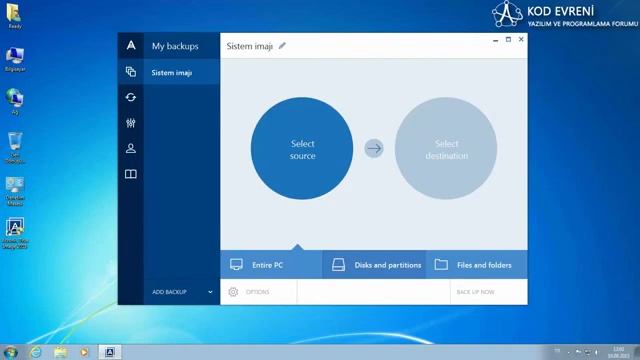The height and width of the screenshot is (360, 640).
Task: Choose Entire PC as source
Action: (x=271, y=265)
